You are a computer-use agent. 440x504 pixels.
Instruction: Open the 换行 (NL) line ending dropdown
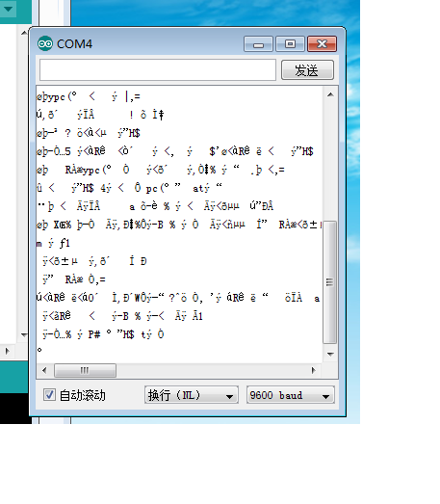click(x=192, y=395)
